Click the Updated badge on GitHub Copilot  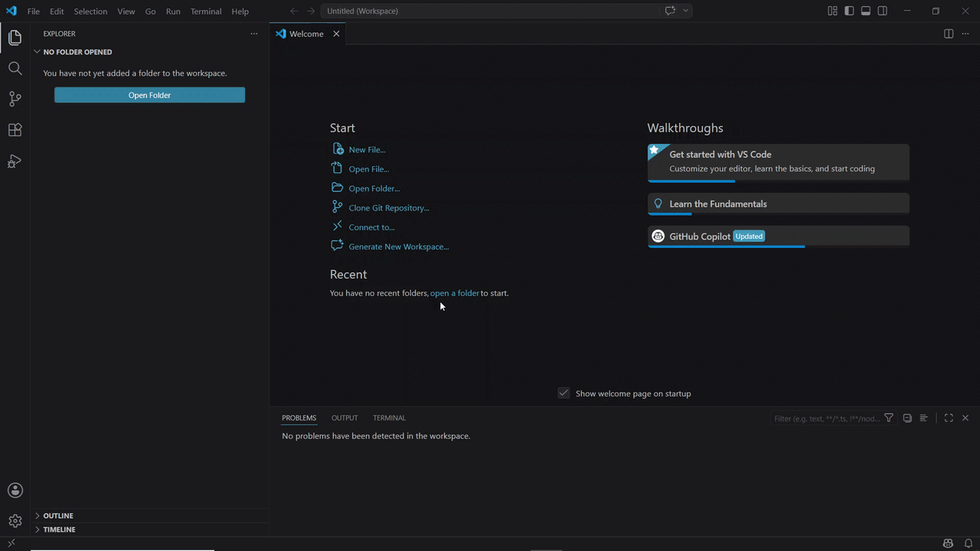749,236
